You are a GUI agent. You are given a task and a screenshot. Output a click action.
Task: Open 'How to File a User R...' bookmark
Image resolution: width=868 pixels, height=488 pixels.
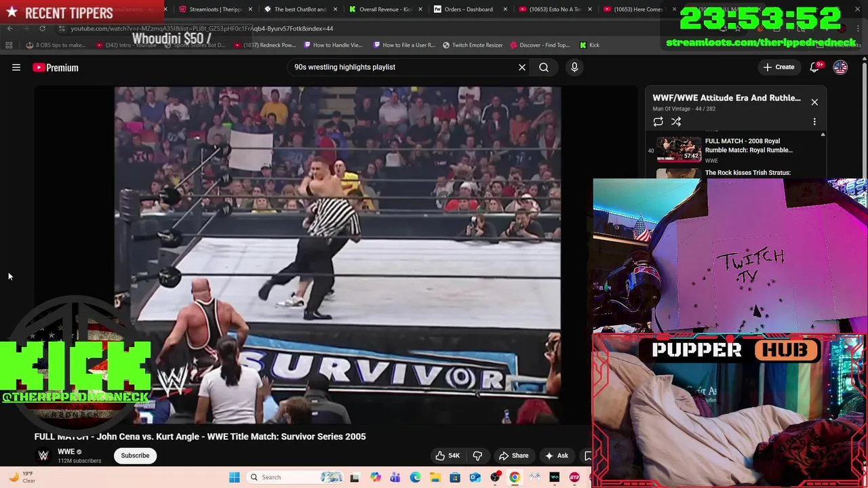click(x=404, y=45)
